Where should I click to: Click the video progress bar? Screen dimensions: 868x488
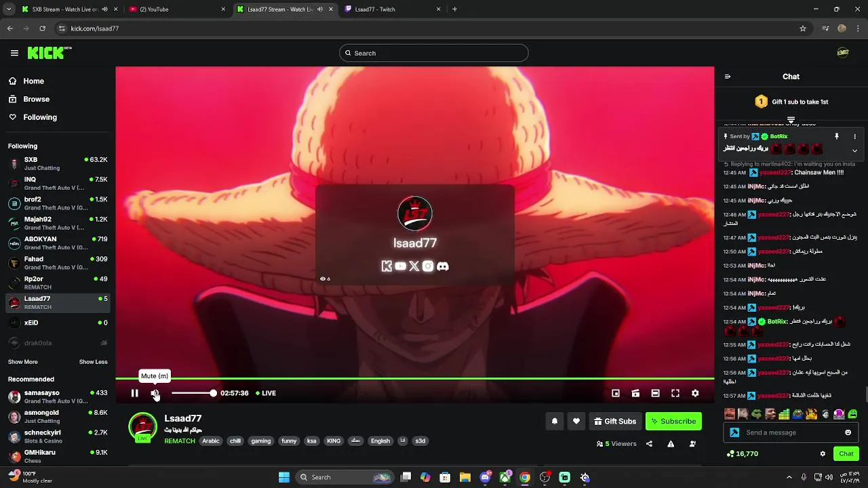(x=414, y=378)
